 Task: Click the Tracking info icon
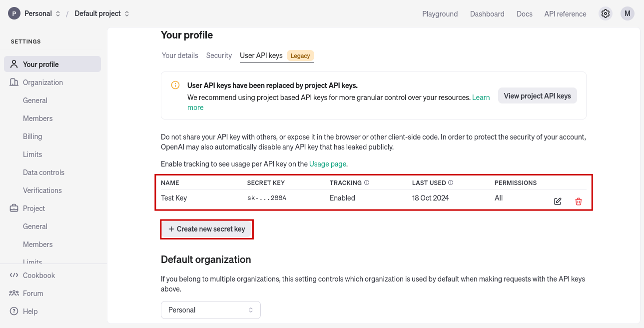point(367,183)
